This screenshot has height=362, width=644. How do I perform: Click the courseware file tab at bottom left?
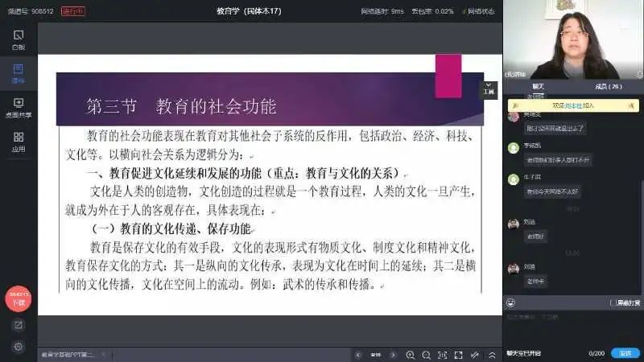pos(73,355)
